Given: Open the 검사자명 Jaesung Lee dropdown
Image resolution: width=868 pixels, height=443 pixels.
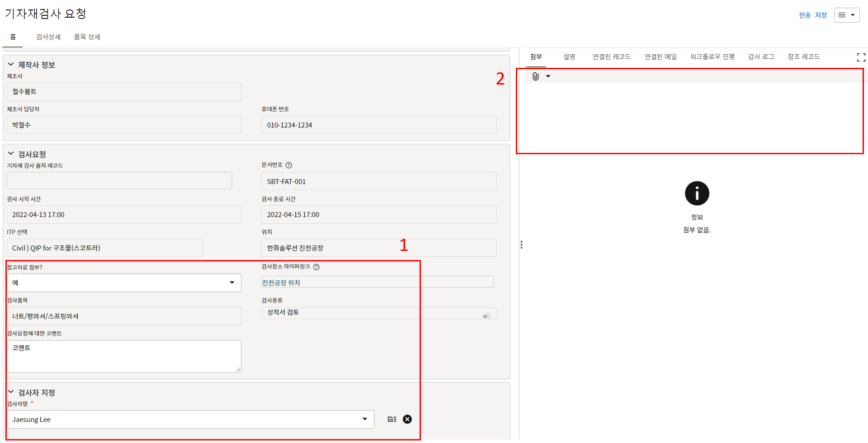Looking at the screenshot, I should pyautogui.click(x=364, y=419).
